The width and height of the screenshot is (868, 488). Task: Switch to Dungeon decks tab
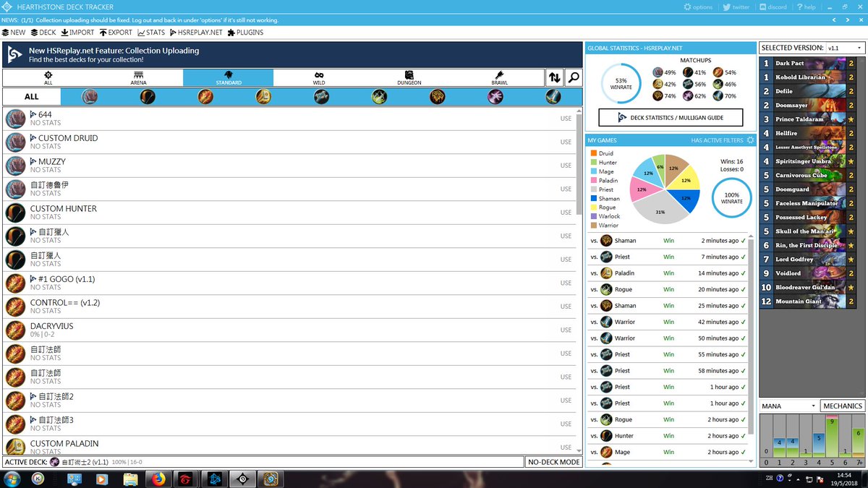click(409, 77)
